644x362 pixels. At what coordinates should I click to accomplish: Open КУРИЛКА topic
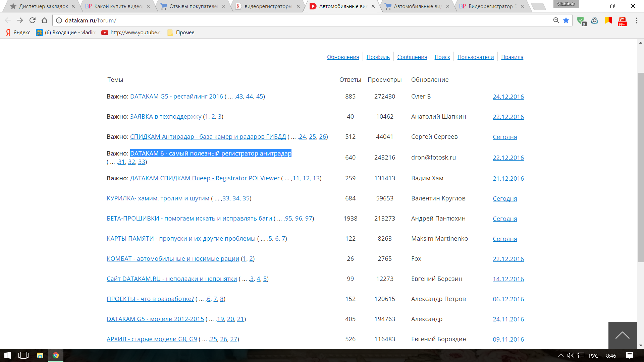(x=158, y=198)
